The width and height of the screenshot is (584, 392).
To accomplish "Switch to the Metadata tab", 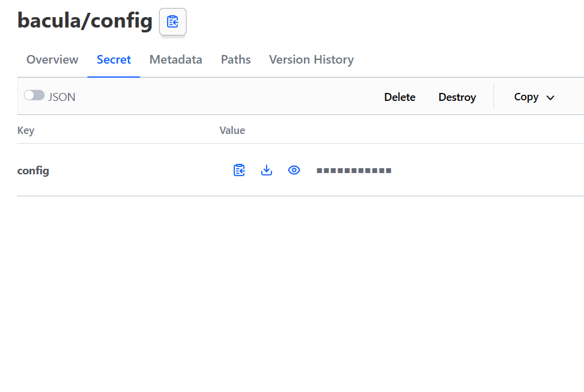I will [x=176, y=59].
